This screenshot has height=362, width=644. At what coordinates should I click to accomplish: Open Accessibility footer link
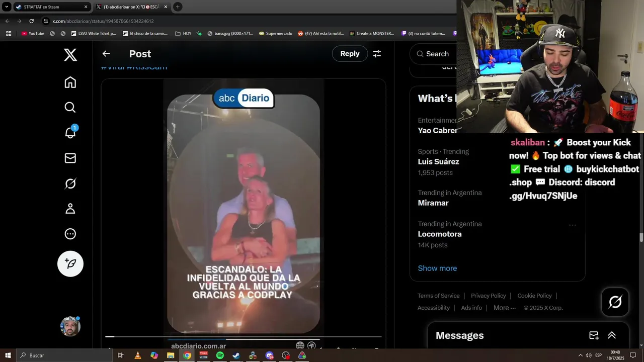point(433,308)
